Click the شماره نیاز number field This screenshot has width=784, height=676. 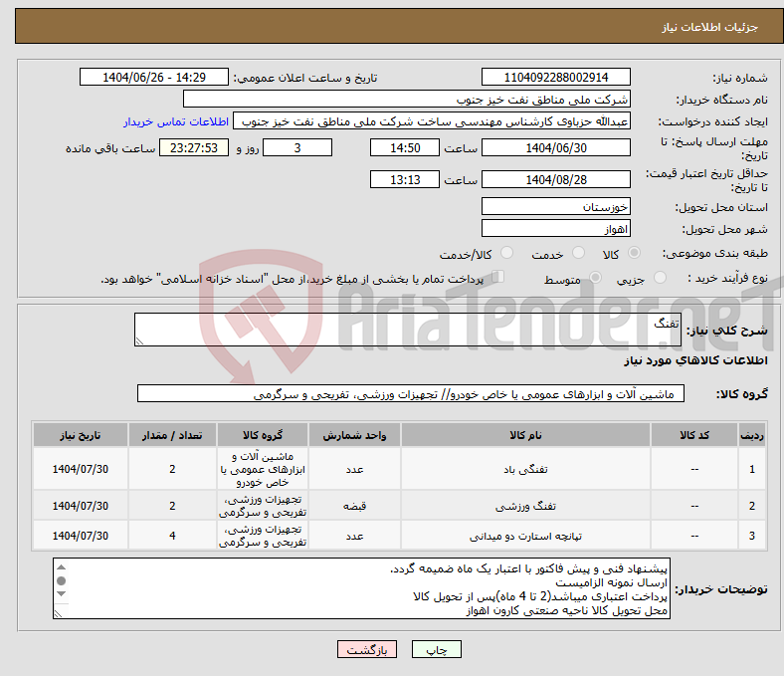(x=555, y=77)
